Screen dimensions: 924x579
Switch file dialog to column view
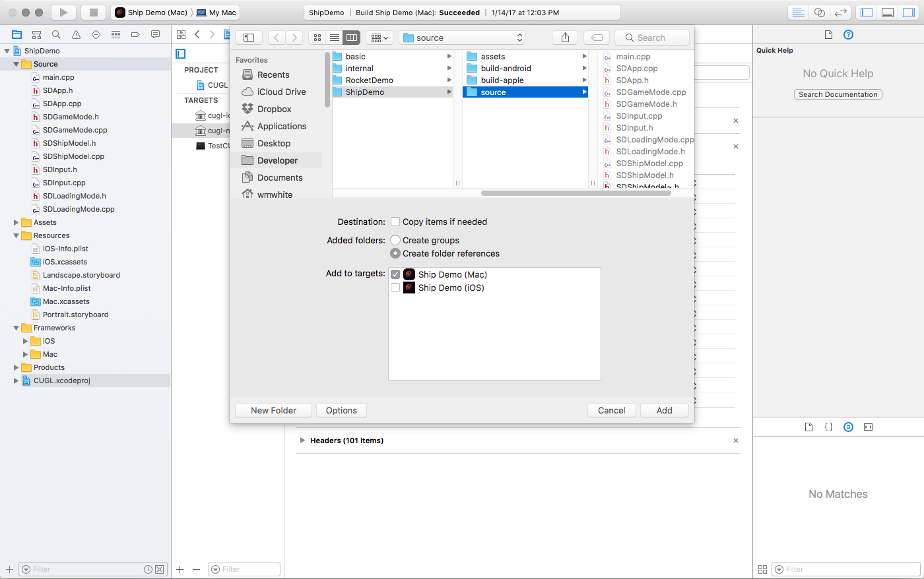pos(352,38)
